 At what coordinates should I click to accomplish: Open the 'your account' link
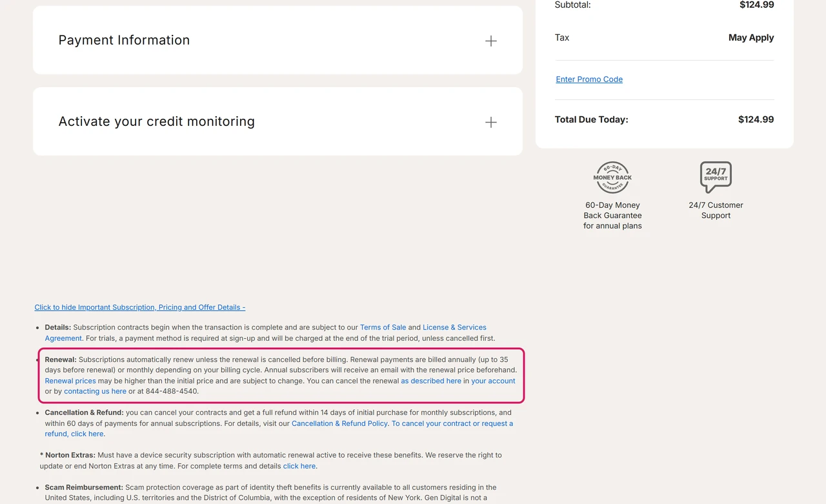click(x=493, y=381)
